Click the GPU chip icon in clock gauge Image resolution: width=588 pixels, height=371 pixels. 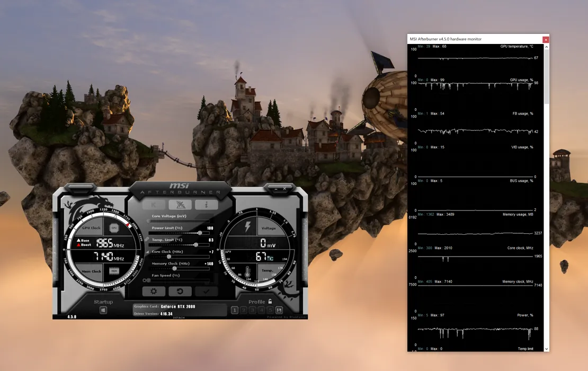[x=114, y=228]
